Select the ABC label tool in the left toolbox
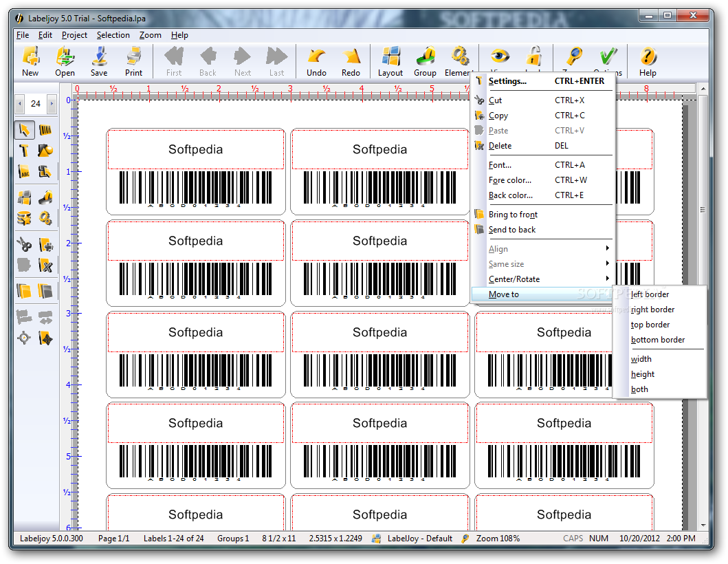This screenshot has height=564, width=728. (x=24, y=171)
